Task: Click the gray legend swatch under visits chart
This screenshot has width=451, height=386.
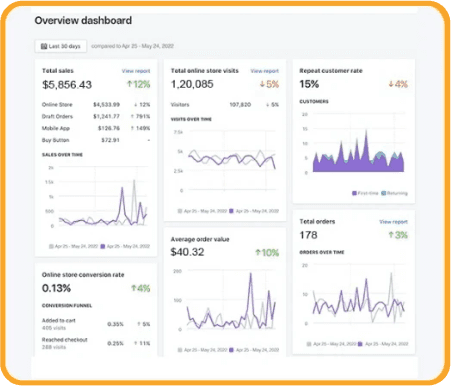Action: [180, 211]
